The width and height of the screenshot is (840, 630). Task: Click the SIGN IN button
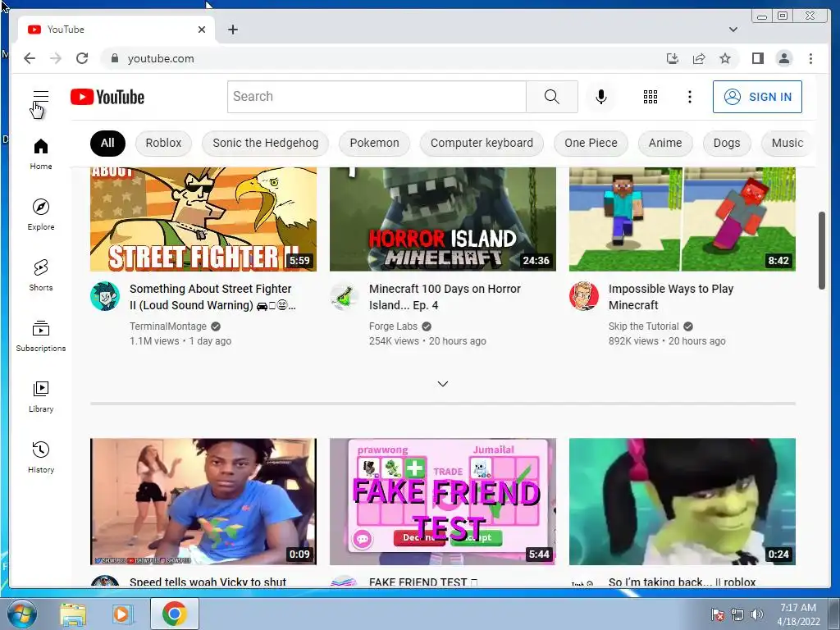757,97
